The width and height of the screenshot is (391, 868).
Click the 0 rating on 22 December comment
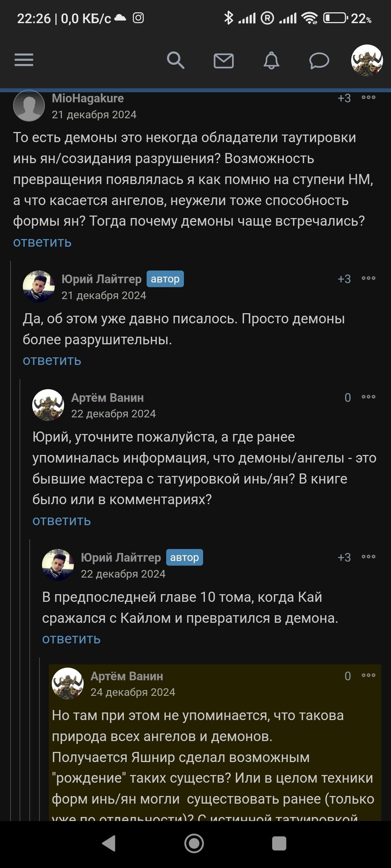pyautogui.click(x=348, y=397)
